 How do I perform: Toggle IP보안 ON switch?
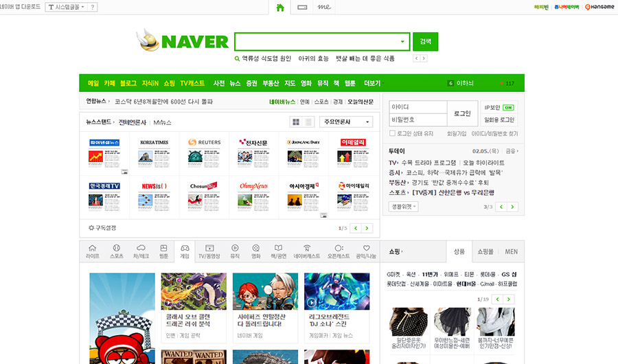(508, 108)
